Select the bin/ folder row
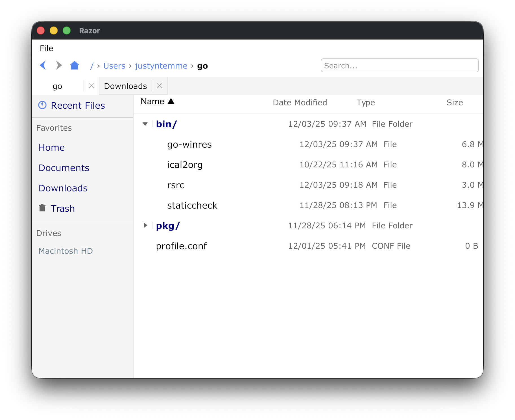 (x=309, y=124)
